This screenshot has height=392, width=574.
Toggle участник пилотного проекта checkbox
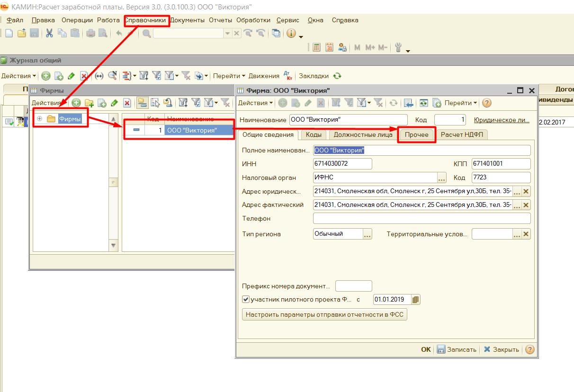coord(246,299)
